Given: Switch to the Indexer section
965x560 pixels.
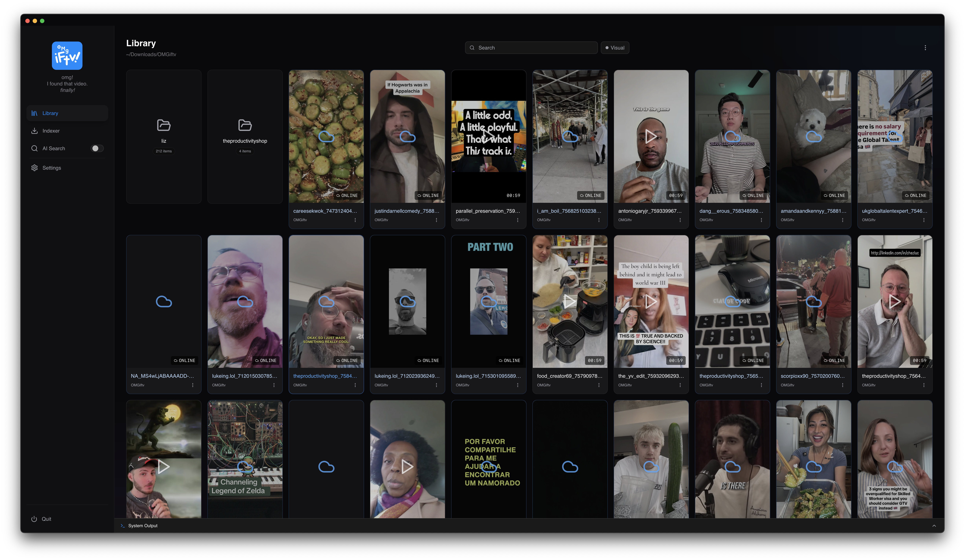Looking at the screenshot, I should [51, 131].
